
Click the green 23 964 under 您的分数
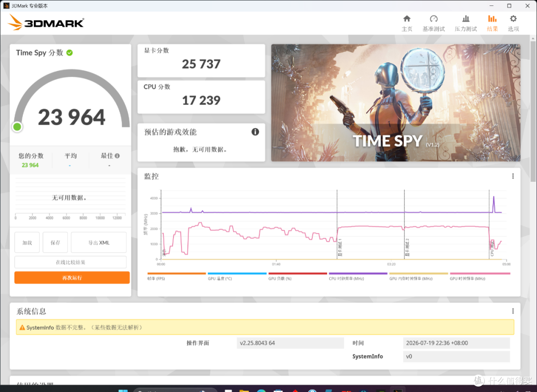pos(30,165)
